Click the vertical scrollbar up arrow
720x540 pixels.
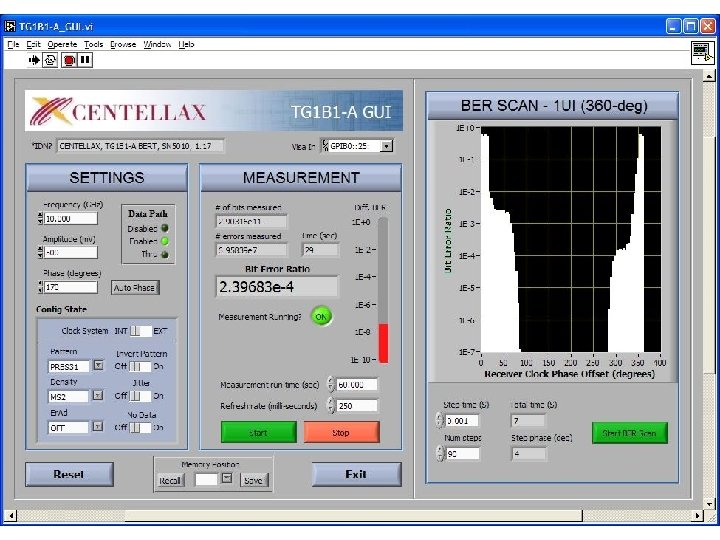tap(709, 76)
